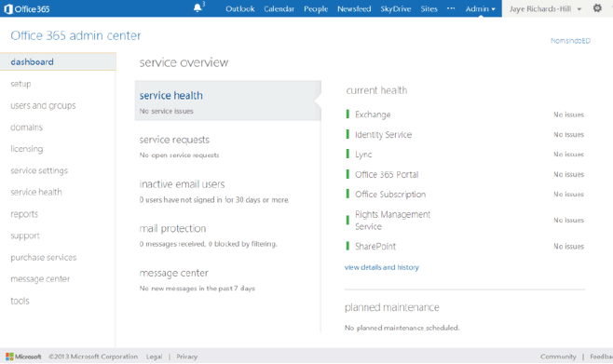Select dashboard in the sidebar

(x=58, y=61)
